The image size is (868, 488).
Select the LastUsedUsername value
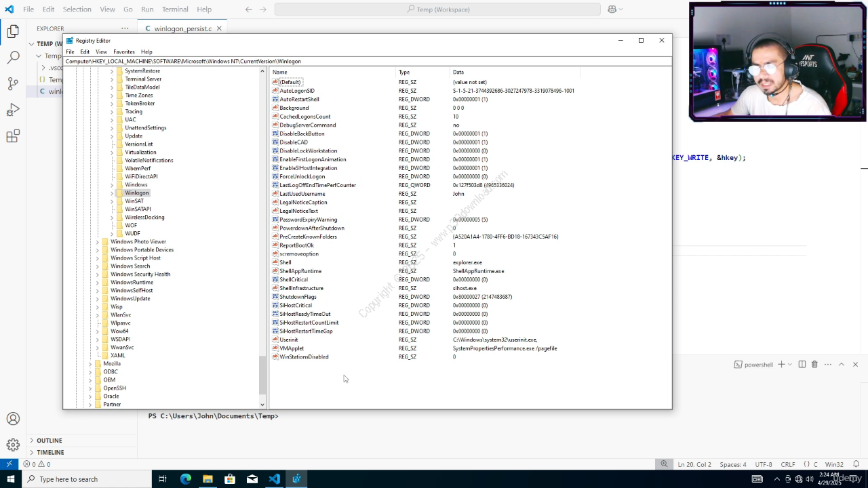[x=302, y=194]
